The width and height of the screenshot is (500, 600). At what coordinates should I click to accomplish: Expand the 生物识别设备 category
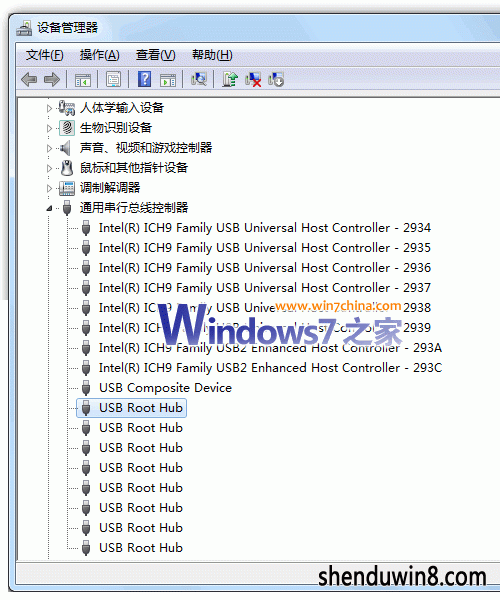[49, 128]
